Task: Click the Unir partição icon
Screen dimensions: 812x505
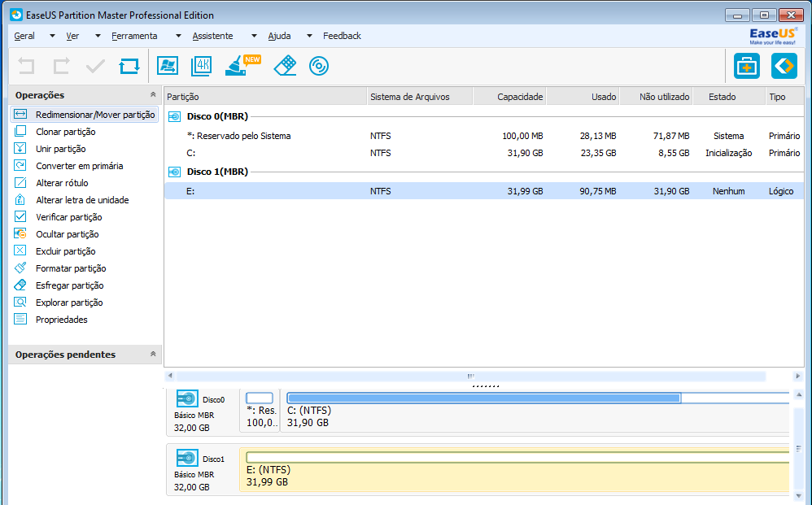Action: (x=20, y=149)
